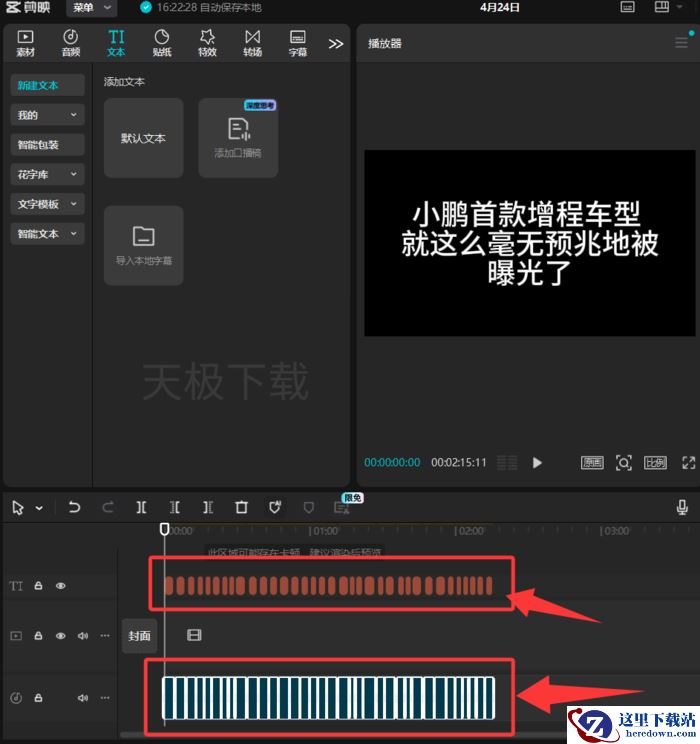Image resolution: width=700 pixels, height=744 pixels.
Task: Click the 原画 quality button
Action: (592, 463)
